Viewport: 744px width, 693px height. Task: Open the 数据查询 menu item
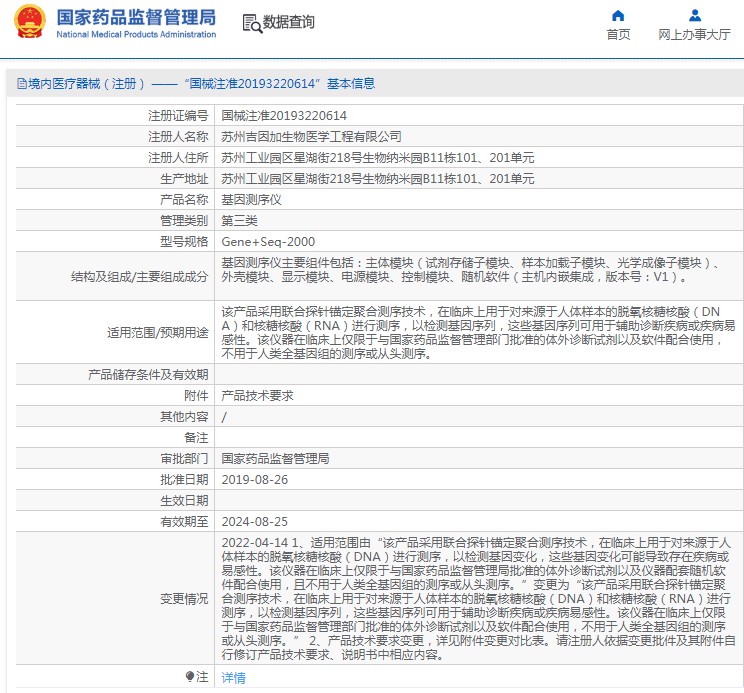click(x=288, y=22)
